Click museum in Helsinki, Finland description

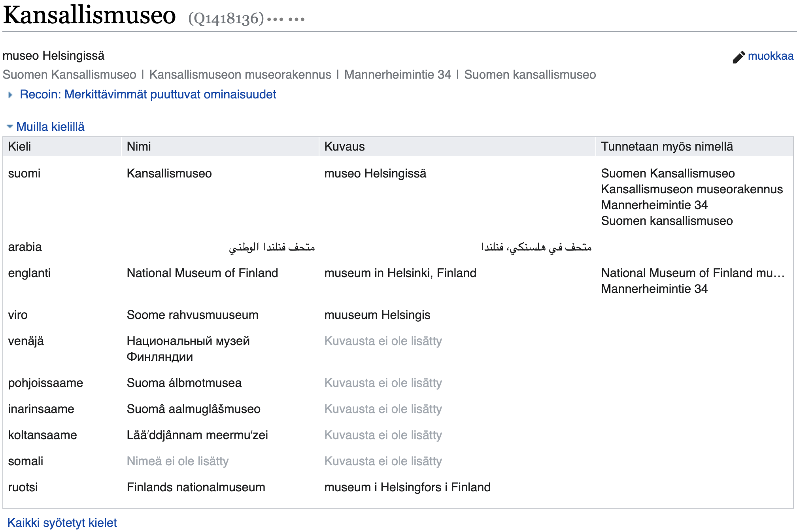[x=400, y=273]
